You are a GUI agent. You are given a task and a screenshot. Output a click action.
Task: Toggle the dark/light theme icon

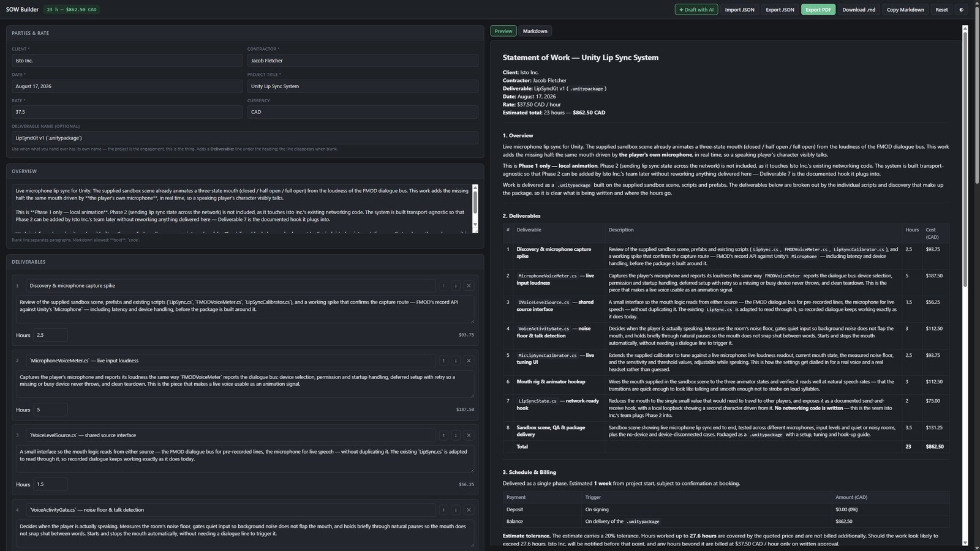tap(961, 10)
